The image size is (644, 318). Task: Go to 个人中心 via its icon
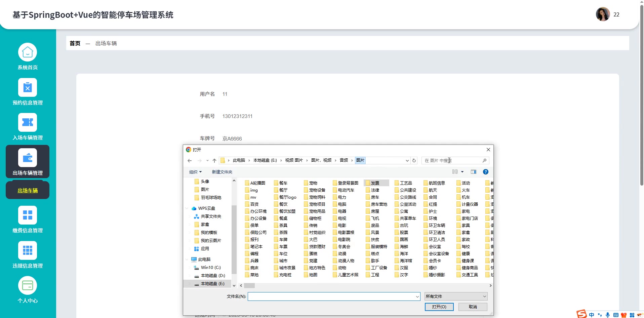(27, 286)
